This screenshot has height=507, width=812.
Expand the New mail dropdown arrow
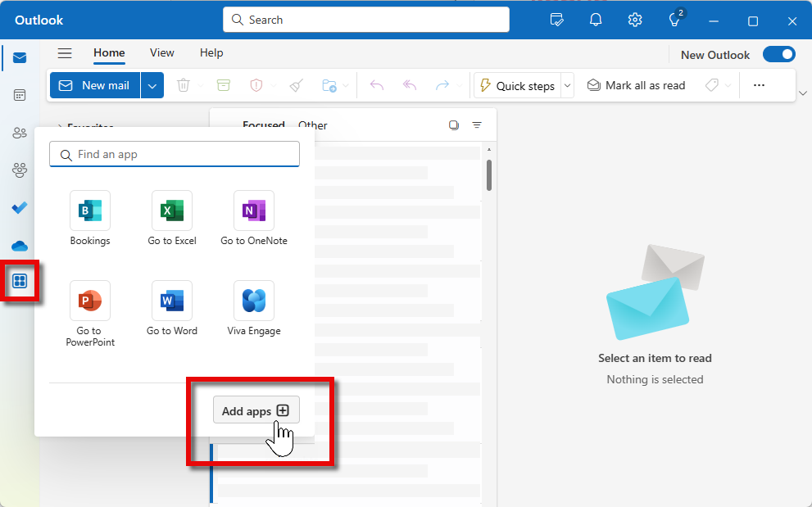pos(152,86)
